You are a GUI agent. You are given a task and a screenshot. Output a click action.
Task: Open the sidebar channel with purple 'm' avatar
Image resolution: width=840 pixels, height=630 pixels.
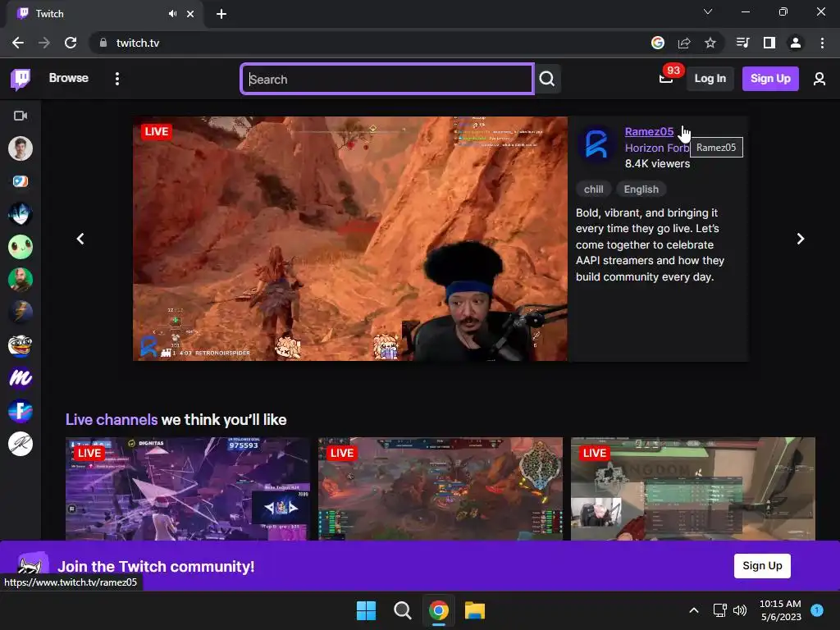pos(21,378)
